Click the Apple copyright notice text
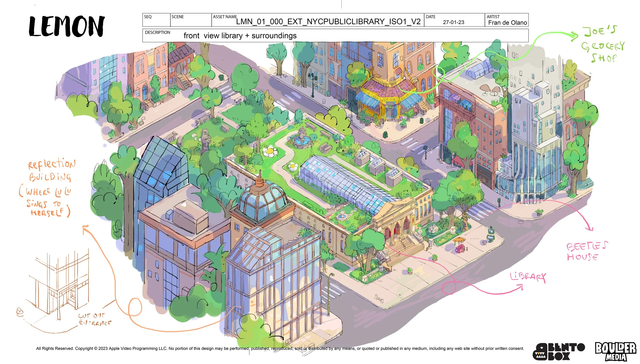This screenshot has height=364, width=640. 280,348
